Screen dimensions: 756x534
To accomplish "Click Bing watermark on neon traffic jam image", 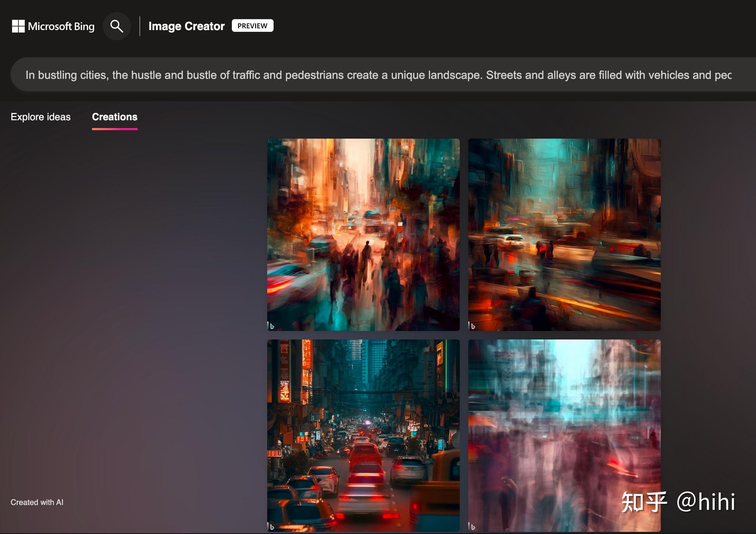I will click(x=271, y=526).
